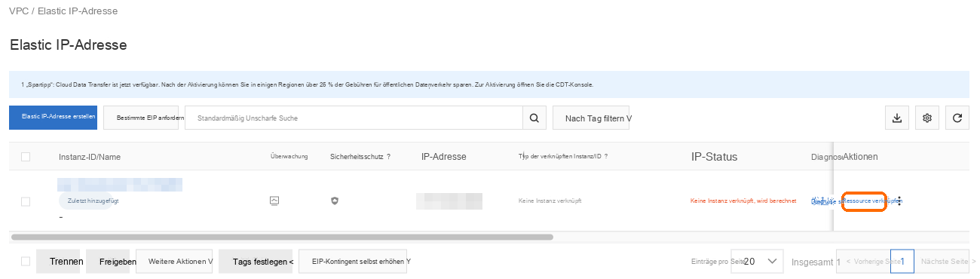This screenshot has width=980, height=279.
Task: Click the security protection shield icon
Action: 335,201
